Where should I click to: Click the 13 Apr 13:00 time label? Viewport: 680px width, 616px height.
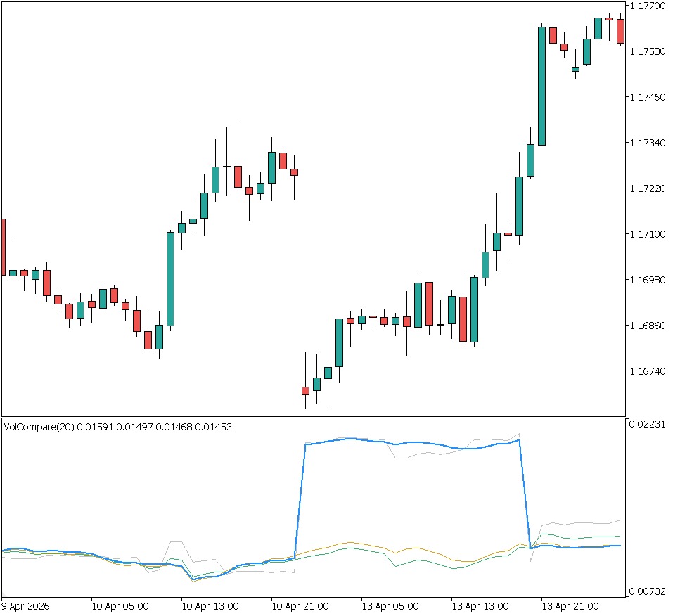point(480,606)
